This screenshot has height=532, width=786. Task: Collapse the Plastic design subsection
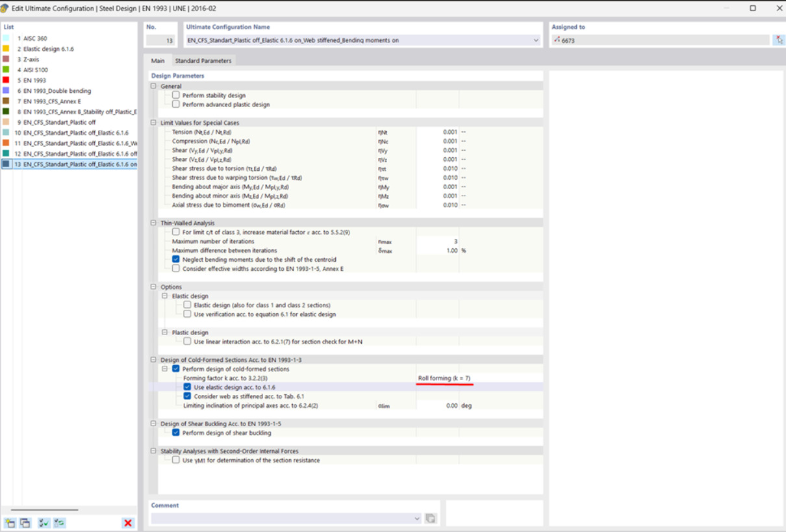[x=165, y=332]
